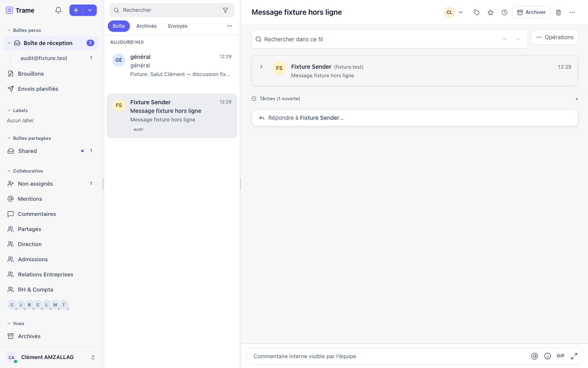Screen dimensions: 588x368
Task: Switch to the Envoyés tab
Action: click(x=178, y=26)
